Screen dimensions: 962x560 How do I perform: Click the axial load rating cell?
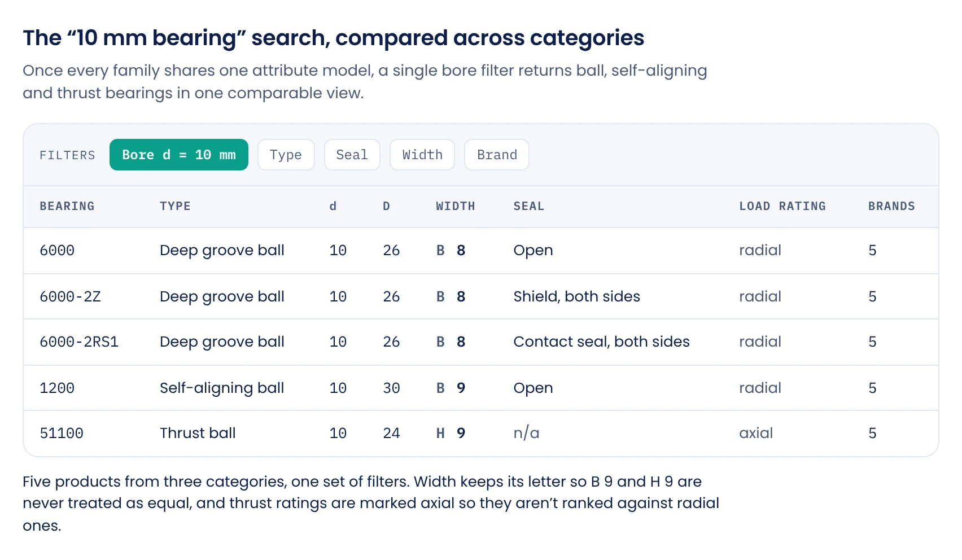756,433
